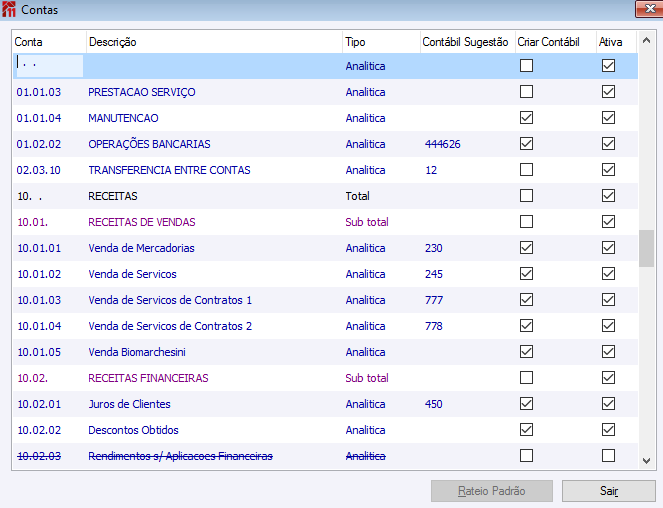Click the Contábil Sugestão column header
The height and width of the screenshot is (508, 663).
click(468, 42)
